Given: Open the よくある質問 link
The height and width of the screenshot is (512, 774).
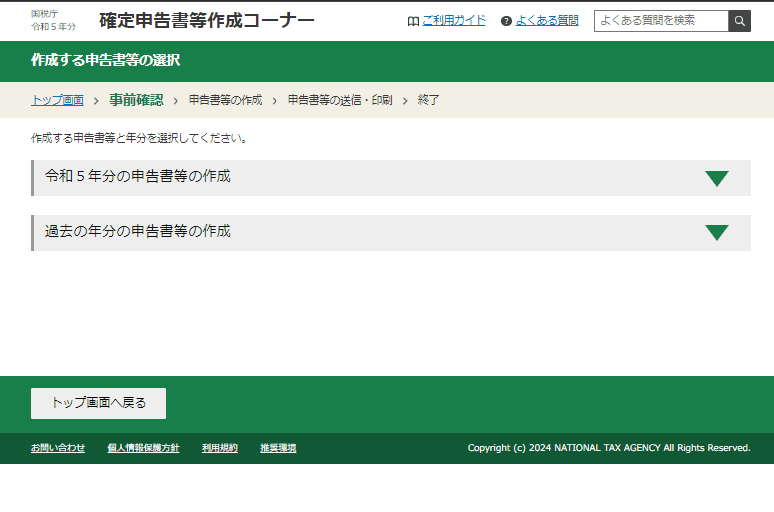Looking at the screenshot, I should (547, 20).
